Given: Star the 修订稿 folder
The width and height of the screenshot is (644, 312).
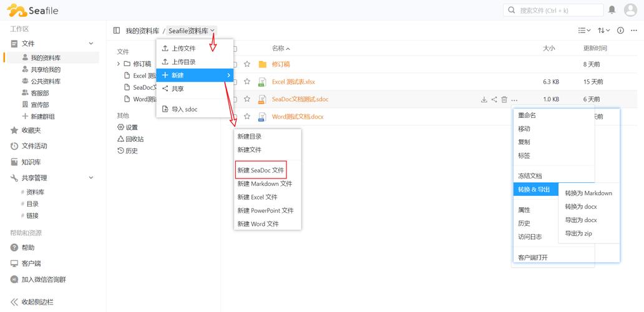Looking at the screenshot, I should coord(247,64).
